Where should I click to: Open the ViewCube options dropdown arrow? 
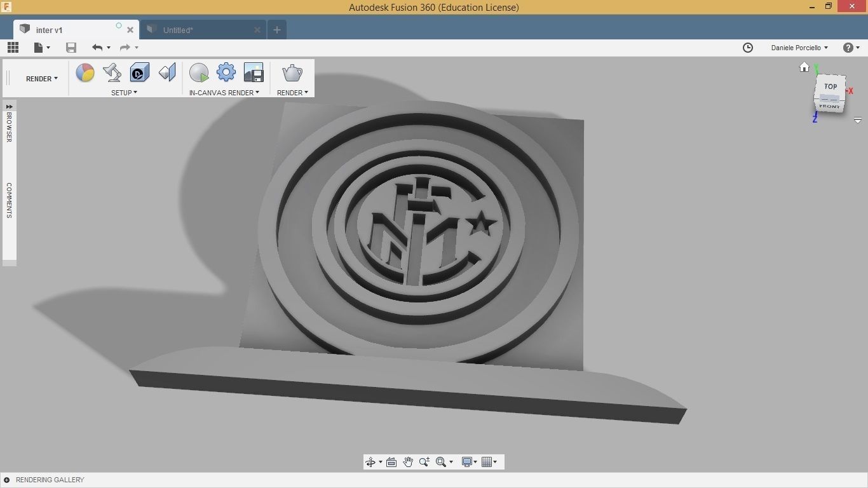point(858,120)
